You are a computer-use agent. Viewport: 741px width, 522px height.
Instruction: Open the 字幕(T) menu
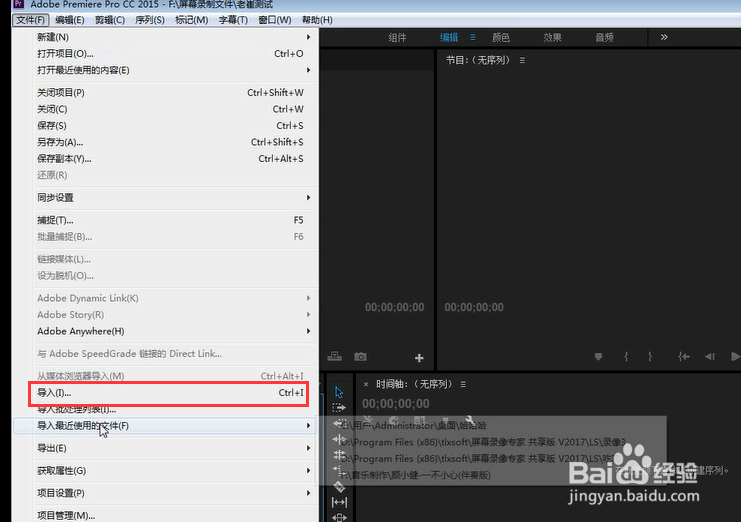(x=233, y=20)
